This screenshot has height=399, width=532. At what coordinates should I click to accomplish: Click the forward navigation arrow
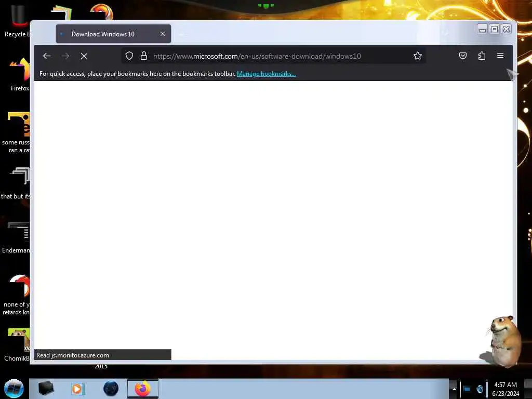pyautogui.click(x=65, y=56)
